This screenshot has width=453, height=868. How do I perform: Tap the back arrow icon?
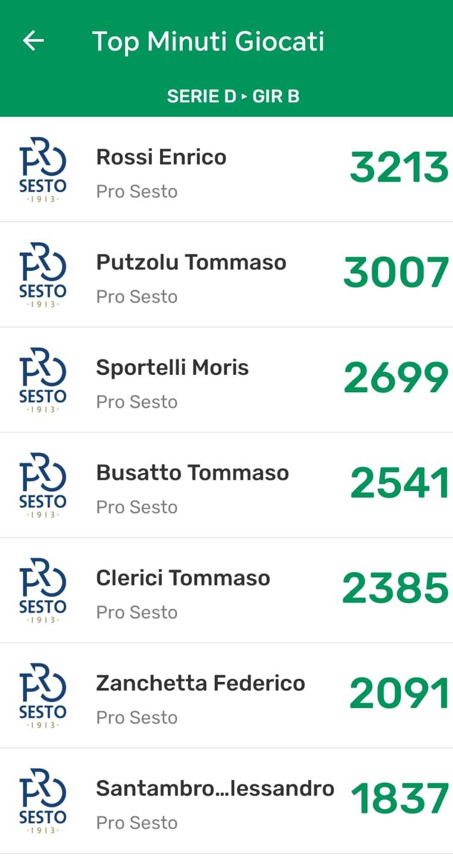pos(33,41)
